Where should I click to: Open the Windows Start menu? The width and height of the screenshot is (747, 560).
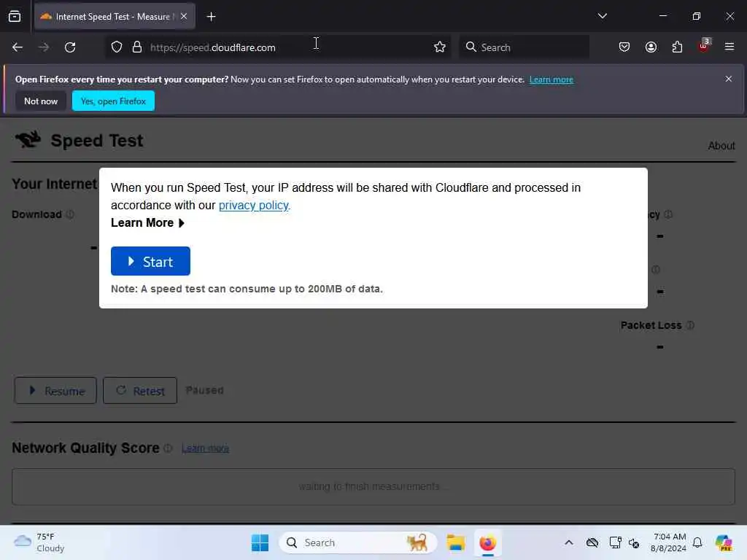260,542
